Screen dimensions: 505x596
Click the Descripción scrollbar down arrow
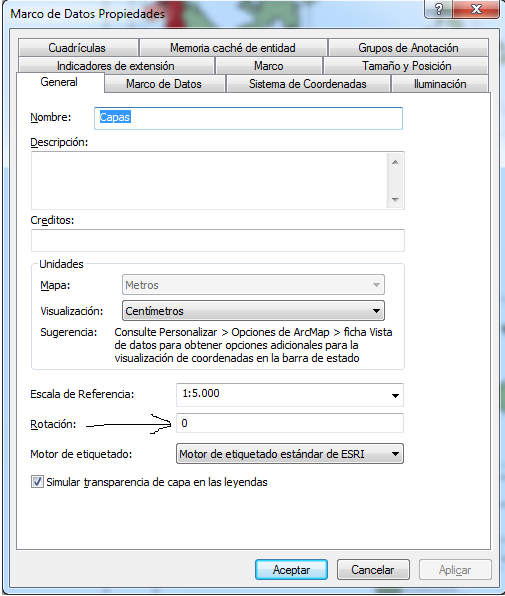coord(395,200)
